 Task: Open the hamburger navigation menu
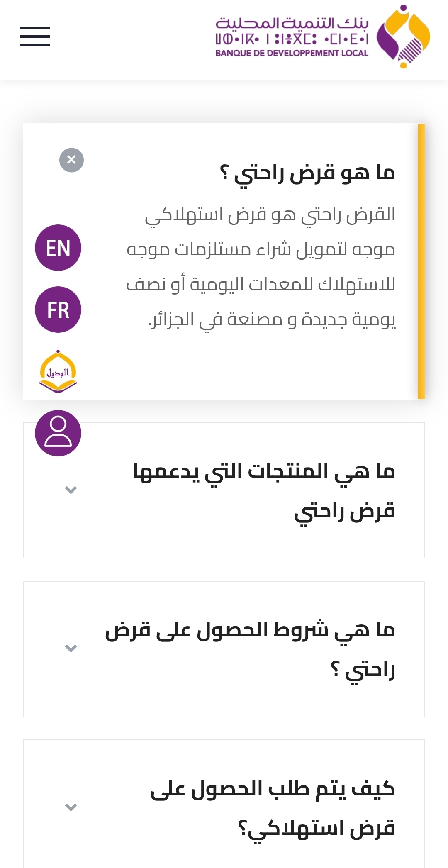coord(35,37)
